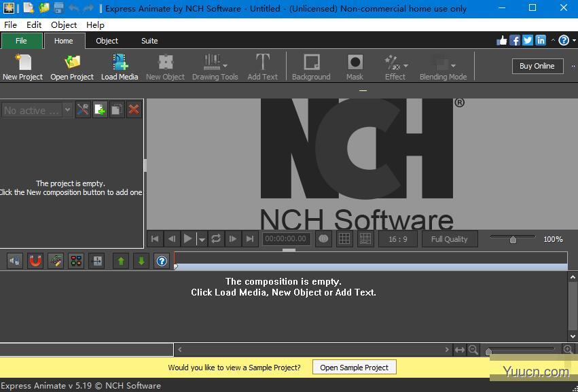
Task: Open the File menu
Action: pos(10,24)
